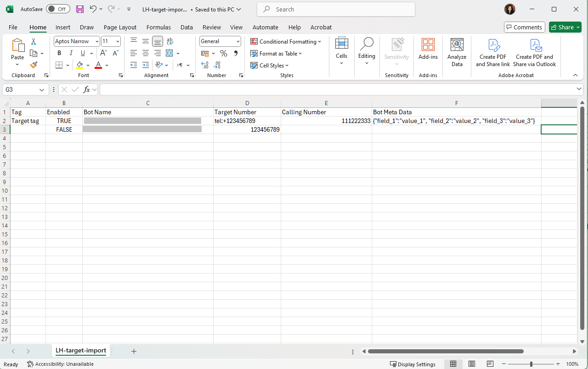Click the Comma Style icon
The width and height of the screenshot is (588, 369).
pos(236,53)
